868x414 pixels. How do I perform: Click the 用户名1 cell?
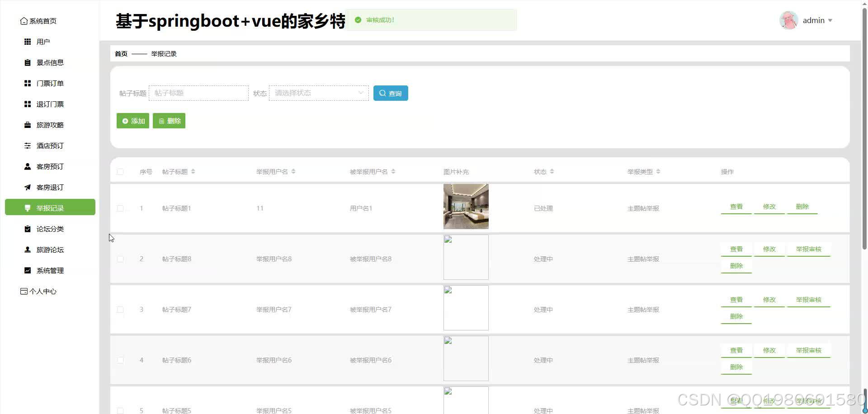[361, 208]
